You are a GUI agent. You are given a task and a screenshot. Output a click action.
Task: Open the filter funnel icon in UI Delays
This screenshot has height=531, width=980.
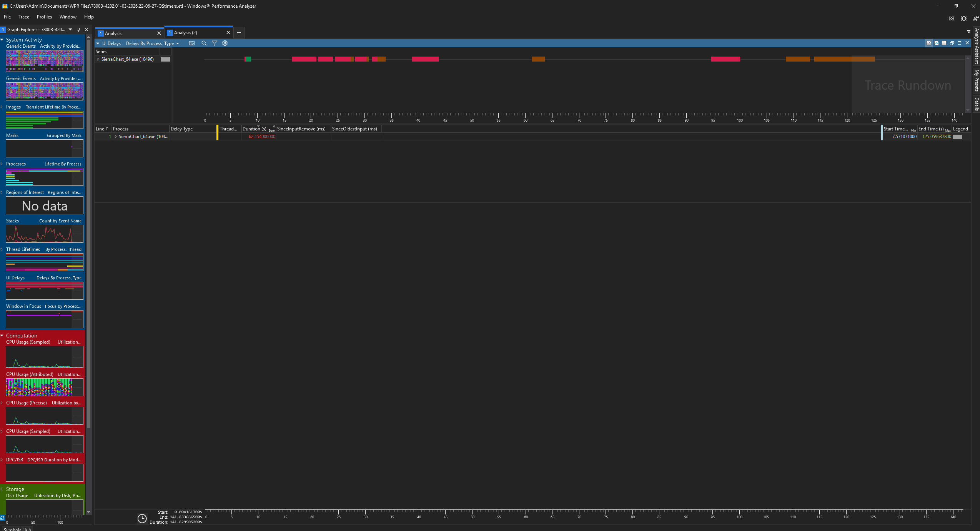click(215, 43)
